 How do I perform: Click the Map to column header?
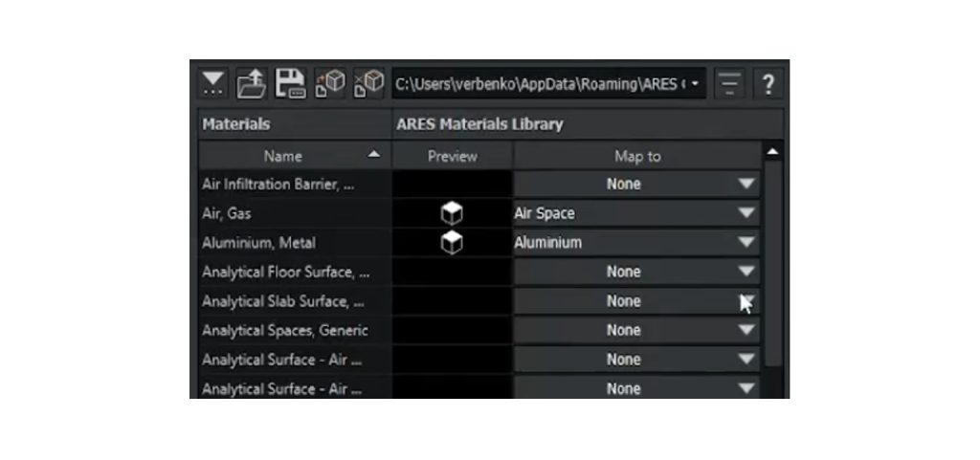(637, 156)
